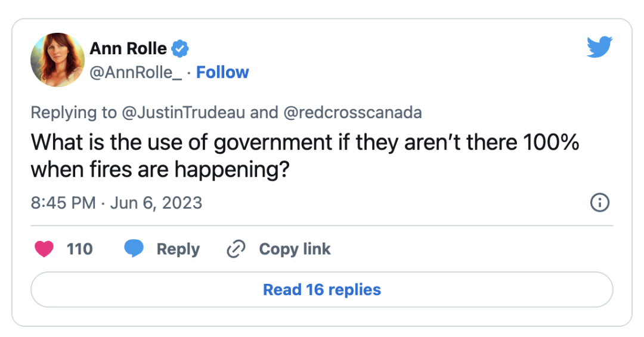
Task: Open Read 16 replies
Action: pyautogui.click(x=322, y=290)
